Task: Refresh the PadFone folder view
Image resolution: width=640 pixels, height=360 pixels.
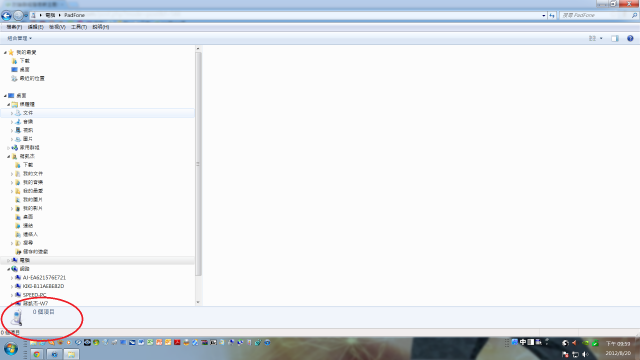Action: click(x=552, y=16)
